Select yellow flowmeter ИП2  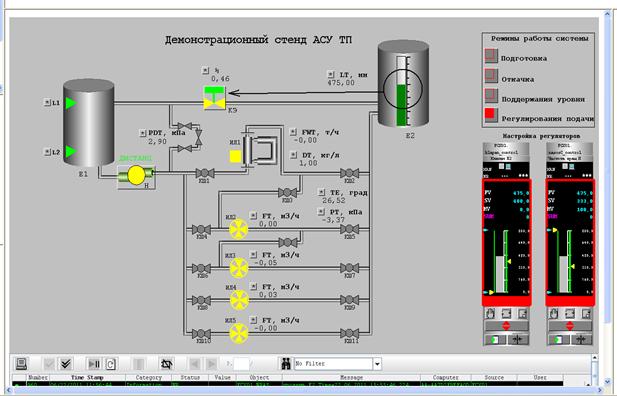tap(239, 229)
